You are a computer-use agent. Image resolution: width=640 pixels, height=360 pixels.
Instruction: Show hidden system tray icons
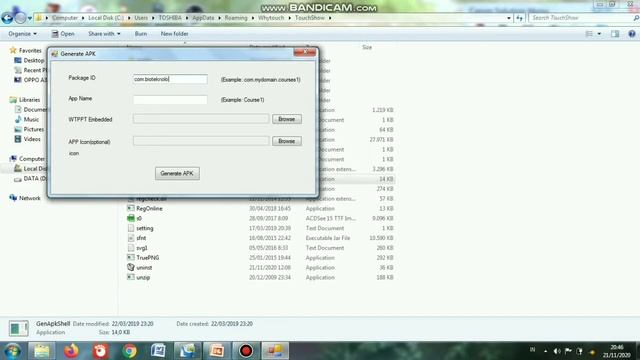[545, 351]
